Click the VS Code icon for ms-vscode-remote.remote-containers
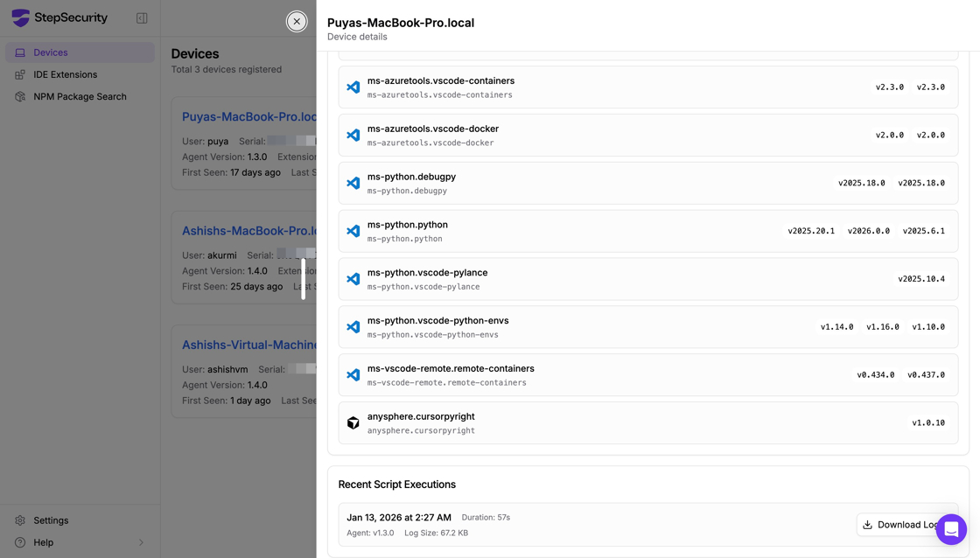Screen dimensions: 980x558 (353, 375)
